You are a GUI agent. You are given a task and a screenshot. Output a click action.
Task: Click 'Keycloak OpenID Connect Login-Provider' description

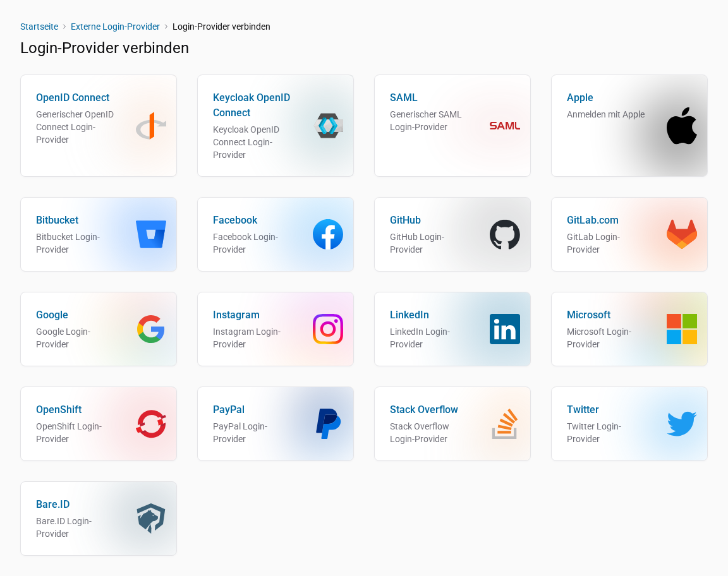(246, 142)
